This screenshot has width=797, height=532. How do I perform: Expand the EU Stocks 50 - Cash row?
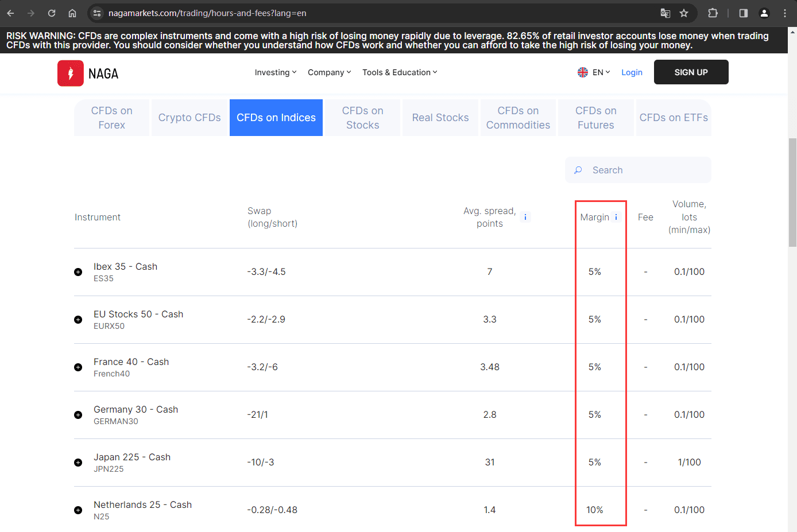pyautogui.click(x=78, y=320)
